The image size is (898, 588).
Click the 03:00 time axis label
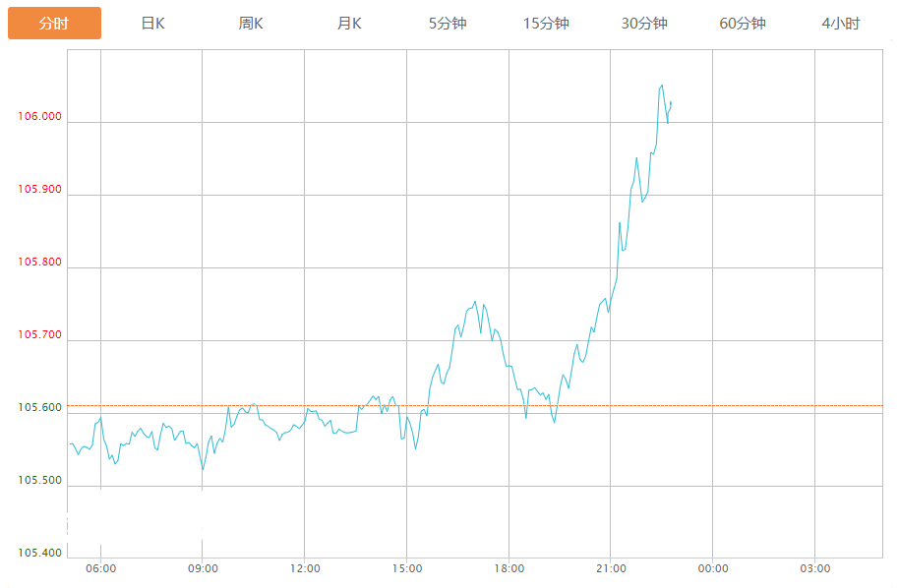[x=814, y=569]
